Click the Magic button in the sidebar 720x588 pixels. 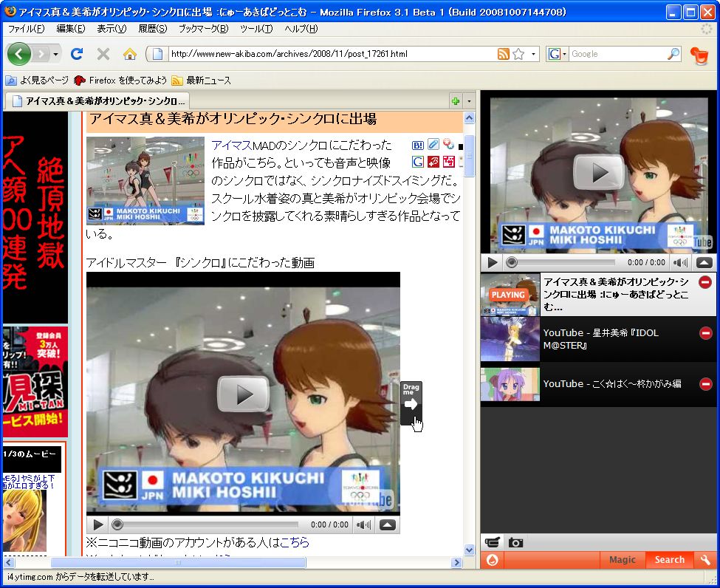[x=623, y=560]
